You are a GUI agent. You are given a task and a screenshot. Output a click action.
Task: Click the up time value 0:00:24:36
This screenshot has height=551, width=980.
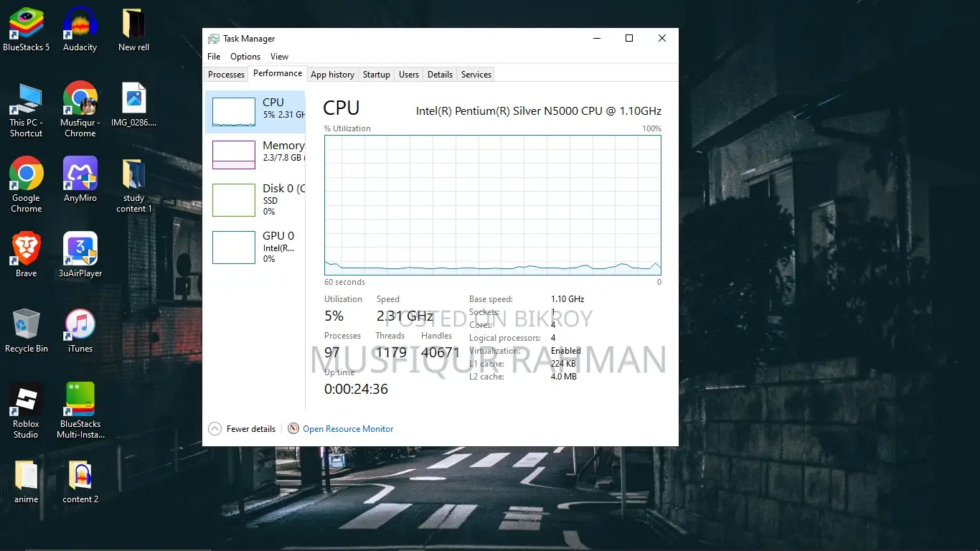[x=356, y=389]
